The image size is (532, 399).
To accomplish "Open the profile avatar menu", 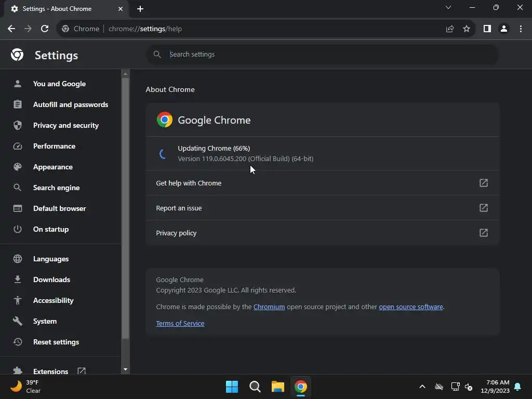I will [504, 29].
